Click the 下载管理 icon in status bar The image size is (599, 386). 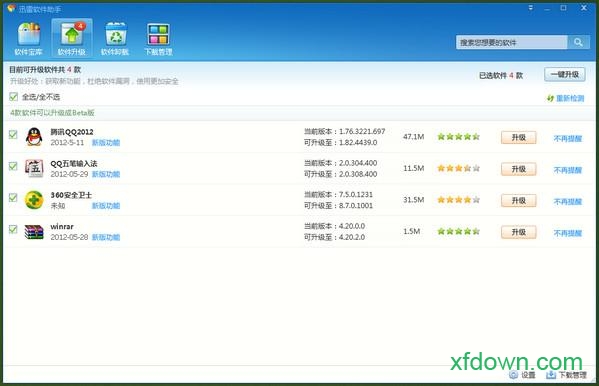tap(550, 375)
